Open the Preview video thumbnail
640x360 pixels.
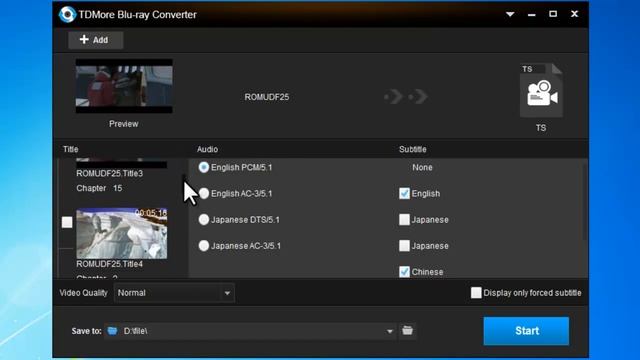(124, 86)
